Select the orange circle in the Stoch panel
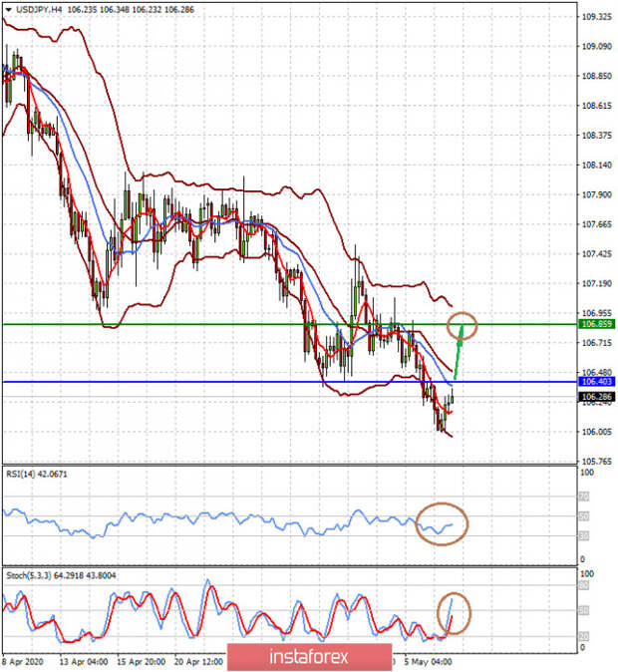 [x=454, y=610]
